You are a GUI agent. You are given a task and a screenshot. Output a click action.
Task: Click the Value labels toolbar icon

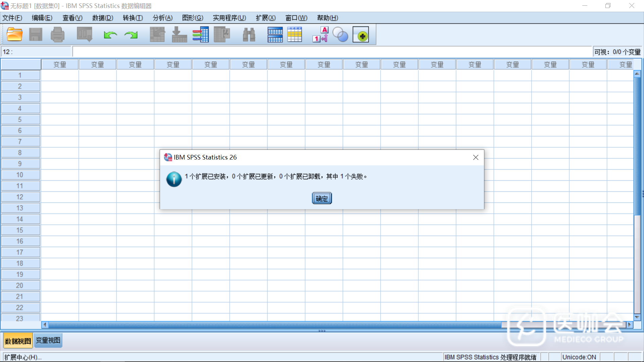320,35
